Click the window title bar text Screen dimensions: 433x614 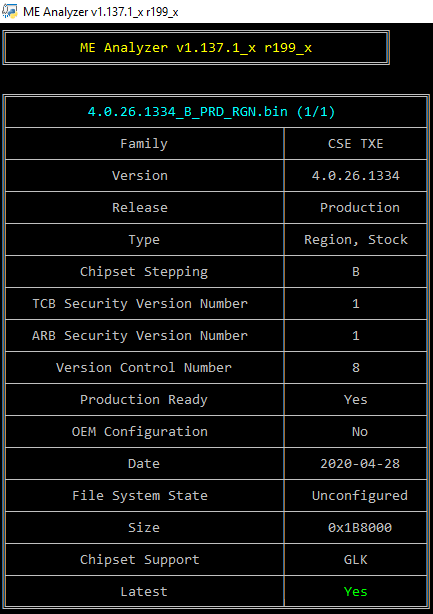tap(101, 12)
